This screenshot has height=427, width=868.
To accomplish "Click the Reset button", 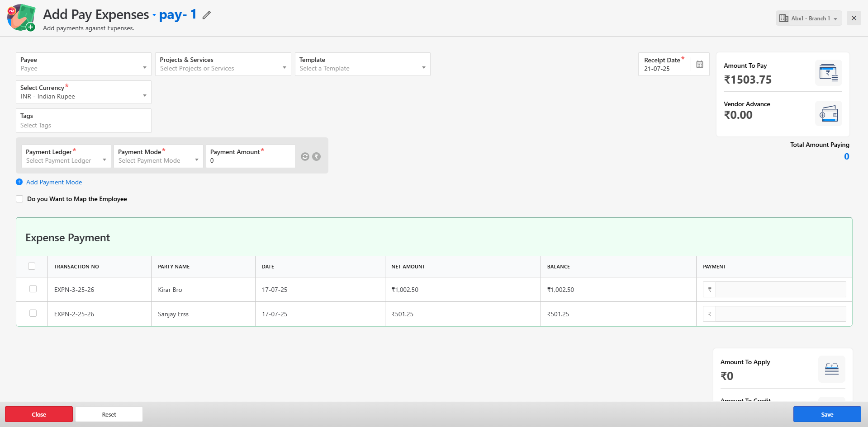I will 109,414.
